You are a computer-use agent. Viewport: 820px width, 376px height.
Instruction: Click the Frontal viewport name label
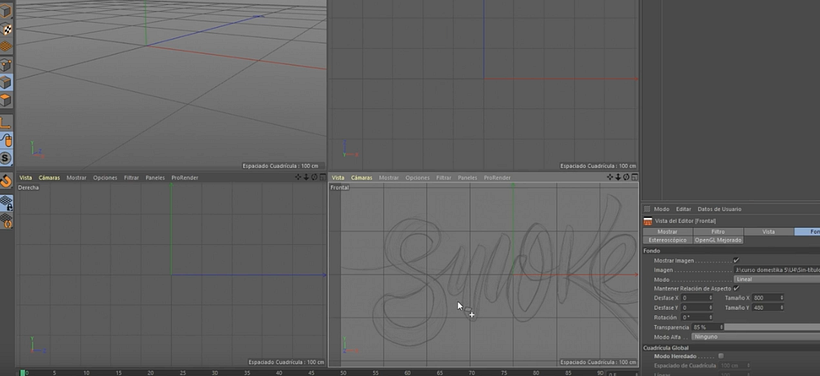[x=339, y=188]
